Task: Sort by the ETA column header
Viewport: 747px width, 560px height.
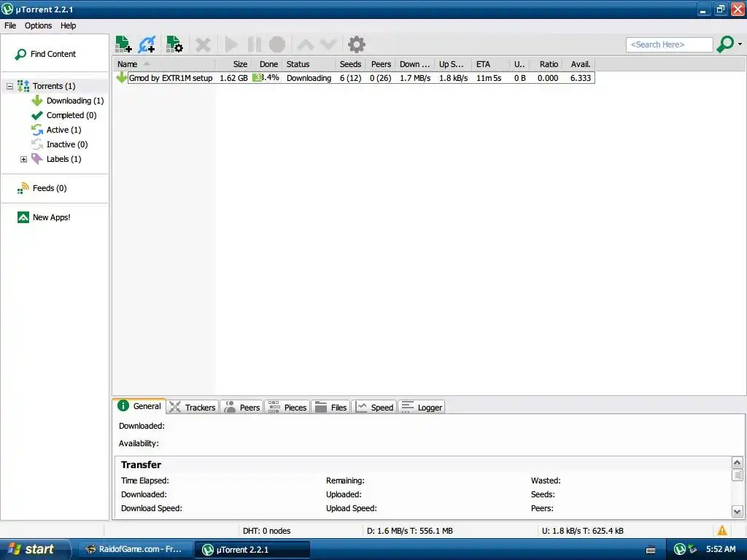Action: tap(491, 64)
